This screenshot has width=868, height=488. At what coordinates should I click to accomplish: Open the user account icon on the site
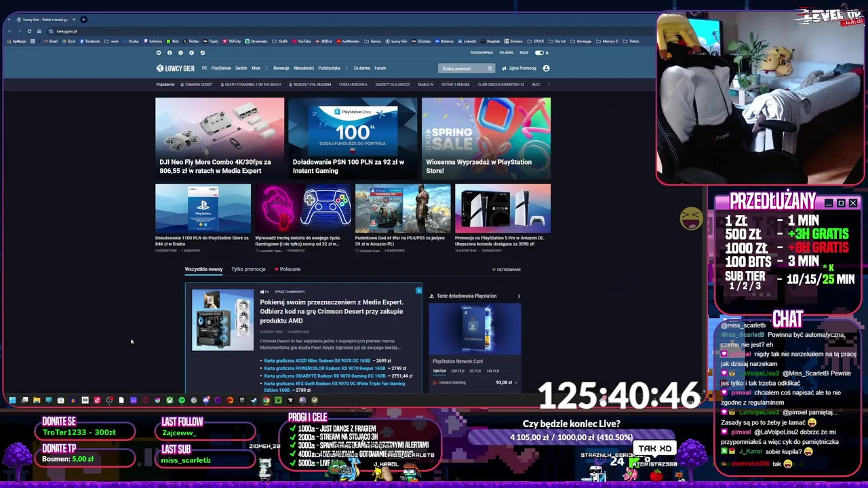[x=546, y=68]
